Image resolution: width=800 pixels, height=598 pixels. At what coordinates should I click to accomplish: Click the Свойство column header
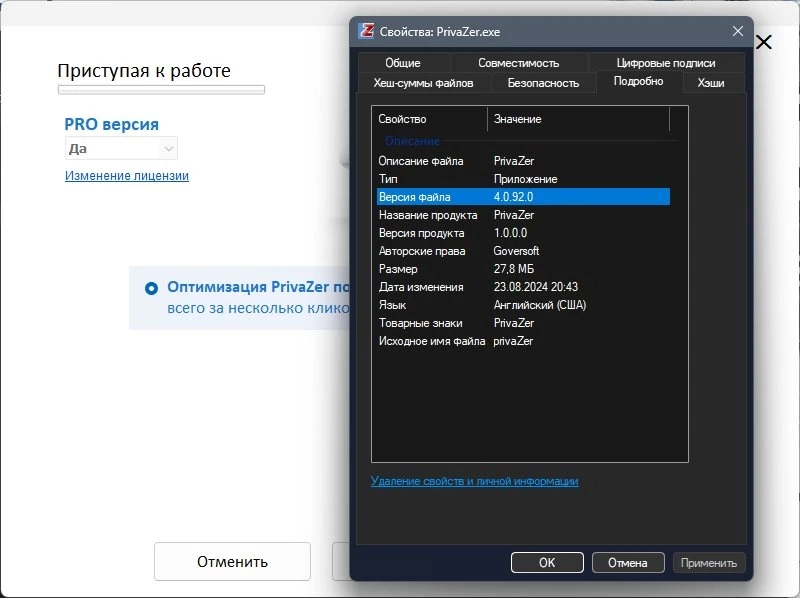(x=430, y=119)
